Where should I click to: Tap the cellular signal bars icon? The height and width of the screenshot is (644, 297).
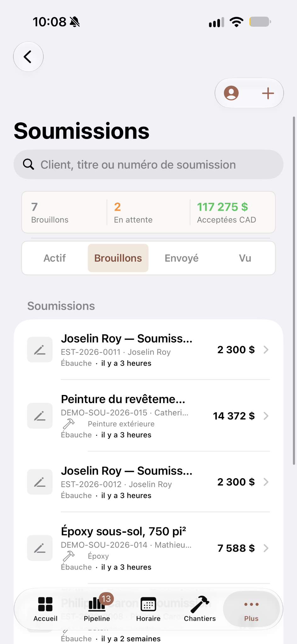point(216,22)
